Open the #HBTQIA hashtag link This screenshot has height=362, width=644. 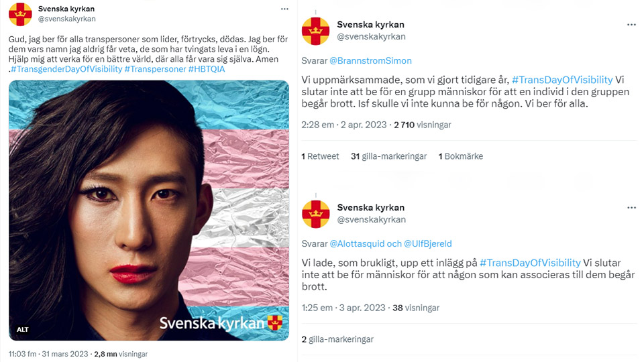pos(207,69)
